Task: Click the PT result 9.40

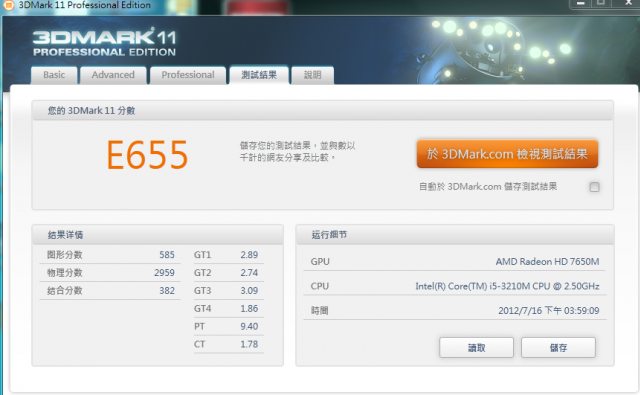Action: 249,326
